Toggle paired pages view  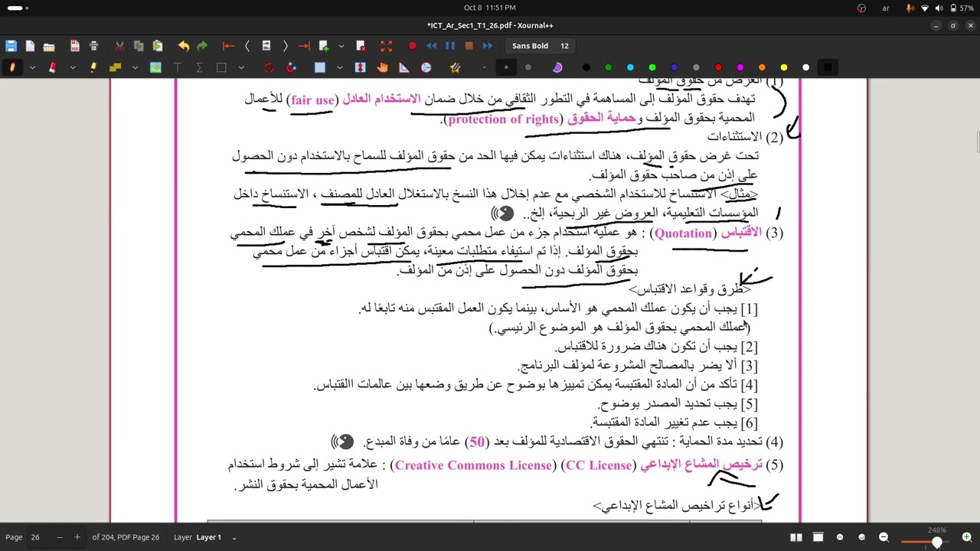[x=796, y=537]
